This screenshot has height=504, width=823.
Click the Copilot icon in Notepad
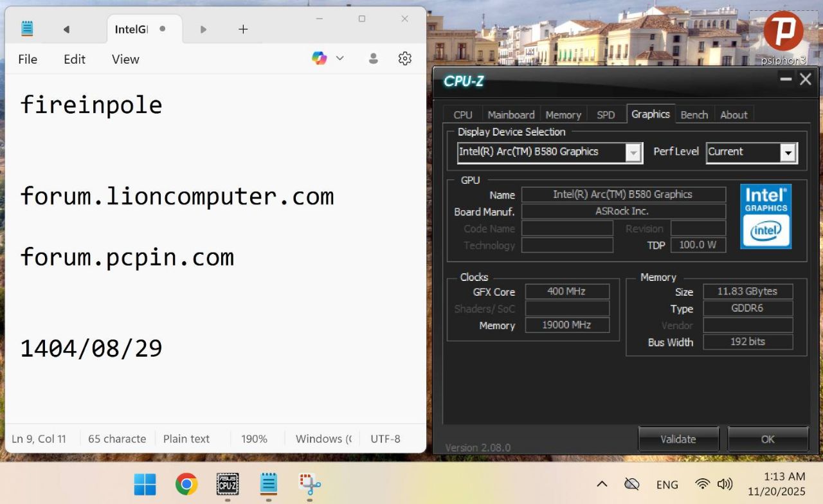click(x=319, y=59)
